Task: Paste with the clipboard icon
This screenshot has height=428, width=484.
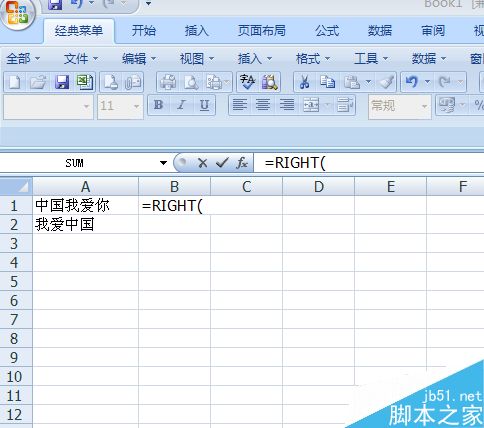Action: point(351,82)
